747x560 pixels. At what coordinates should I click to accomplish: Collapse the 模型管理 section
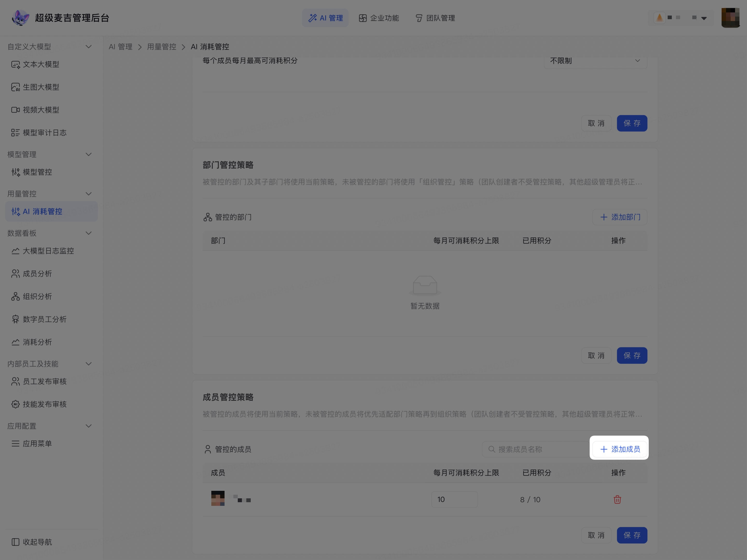tap(88, 154)
